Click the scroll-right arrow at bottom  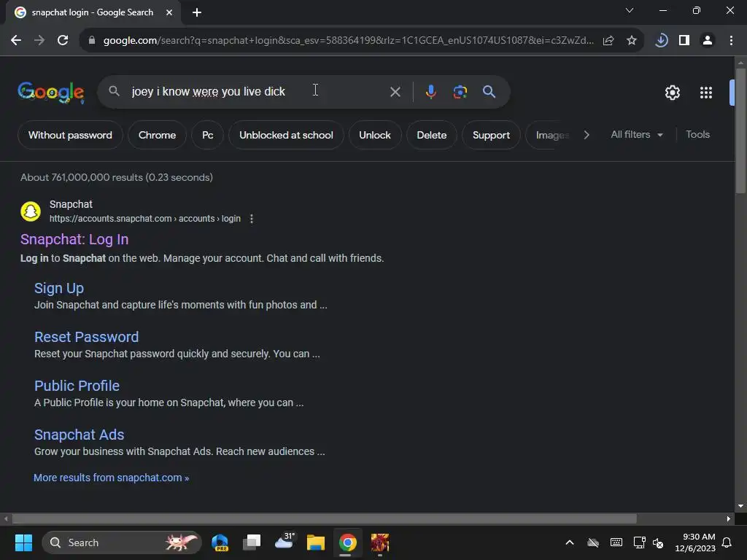tap(729, 518)
